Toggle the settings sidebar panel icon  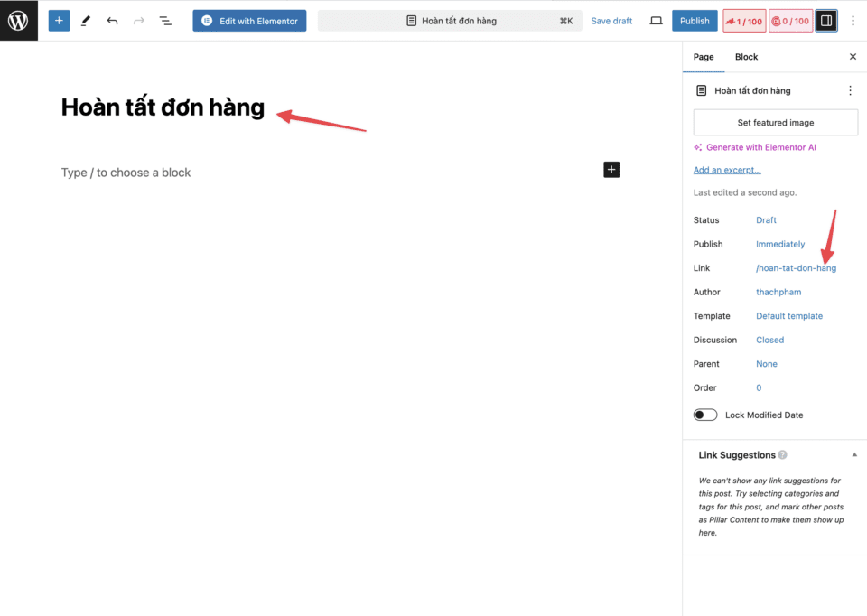coord(825,20)
